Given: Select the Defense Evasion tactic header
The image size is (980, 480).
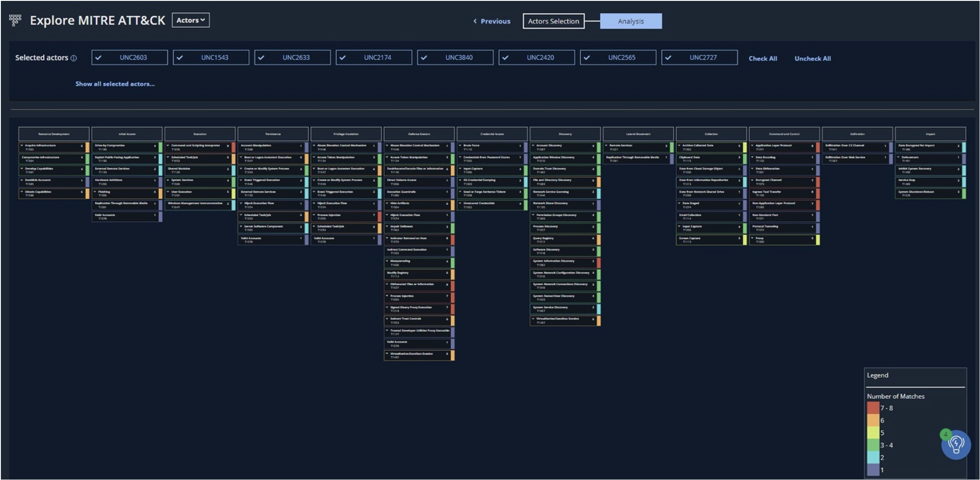Looking at the screenshot, I should (x=419, y=134).
